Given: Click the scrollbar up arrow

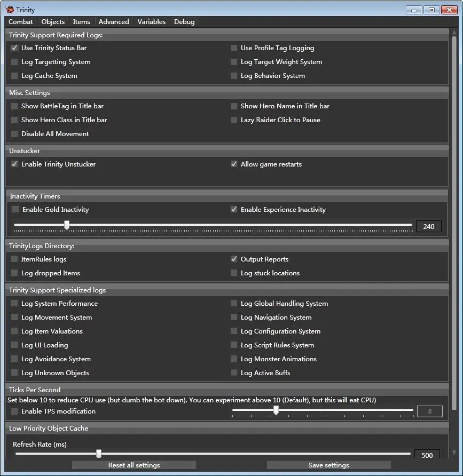Looking at the screenshot, I should (454, 32).
